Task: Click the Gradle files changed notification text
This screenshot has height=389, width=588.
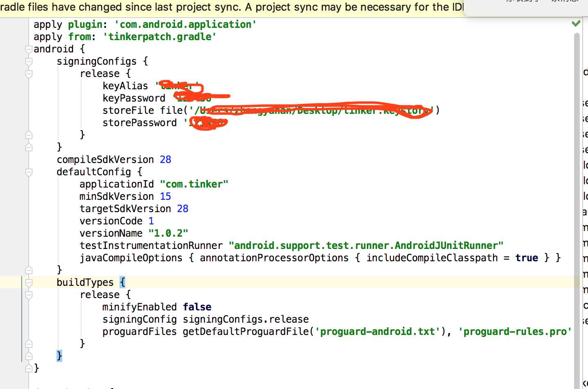Action: tap(232, 7)
